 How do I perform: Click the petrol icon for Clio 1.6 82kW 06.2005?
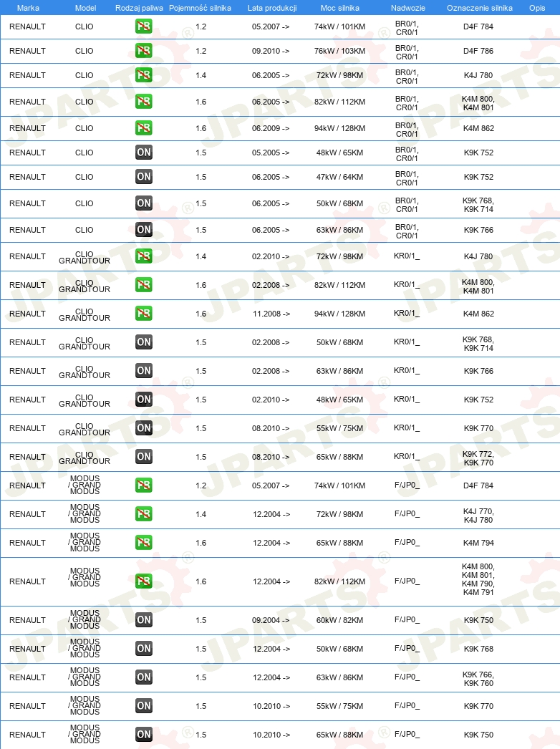tap(144, 101)
